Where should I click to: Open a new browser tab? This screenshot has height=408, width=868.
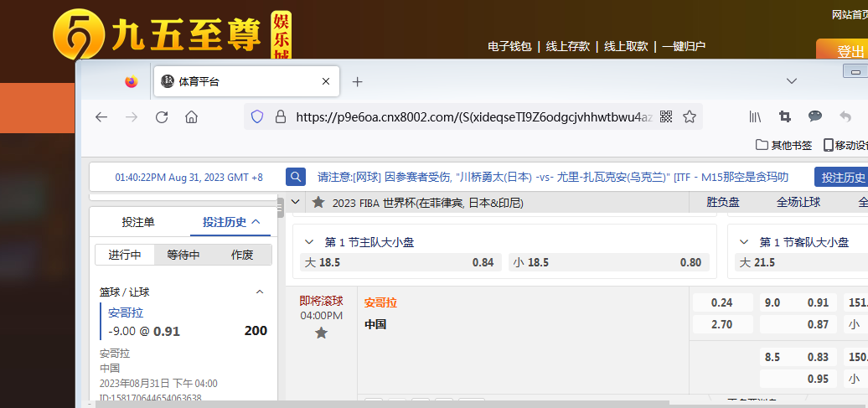click(x=357, y=82)
